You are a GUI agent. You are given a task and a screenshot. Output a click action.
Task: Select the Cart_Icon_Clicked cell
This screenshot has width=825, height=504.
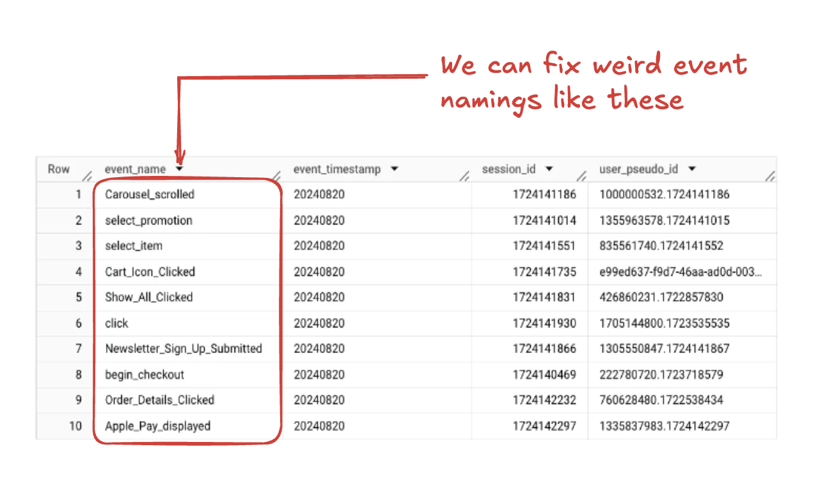[150, 272]
